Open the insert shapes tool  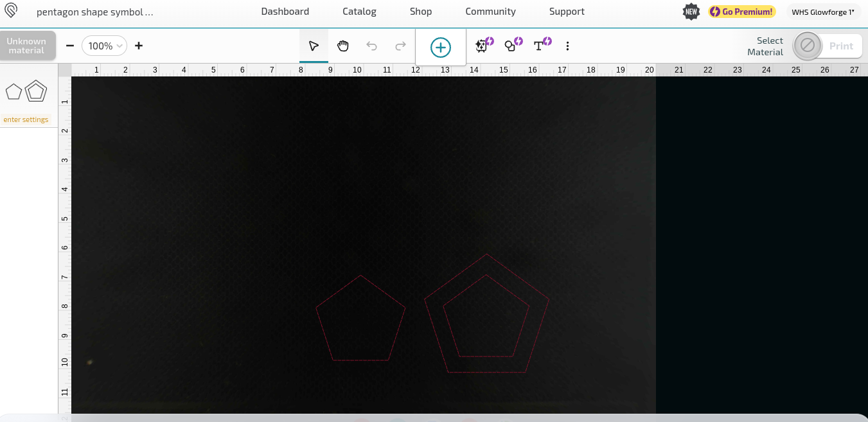point(511,46)
